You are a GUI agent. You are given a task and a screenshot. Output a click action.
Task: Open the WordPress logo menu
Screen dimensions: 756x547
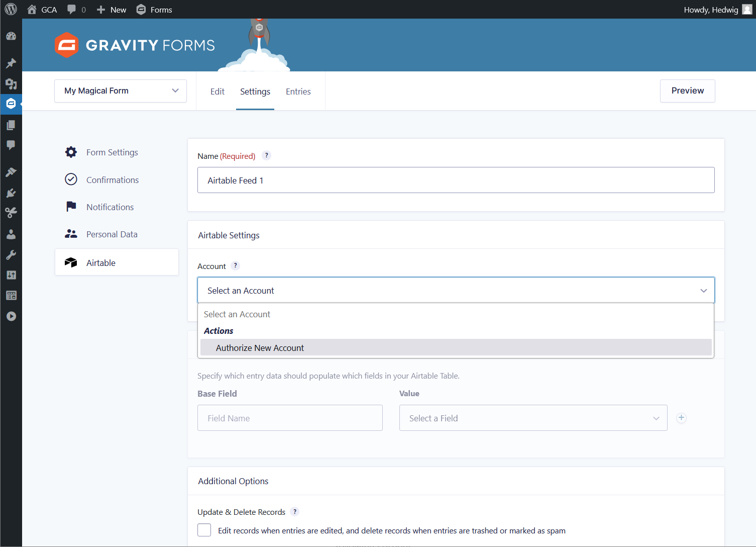point(11,9)
